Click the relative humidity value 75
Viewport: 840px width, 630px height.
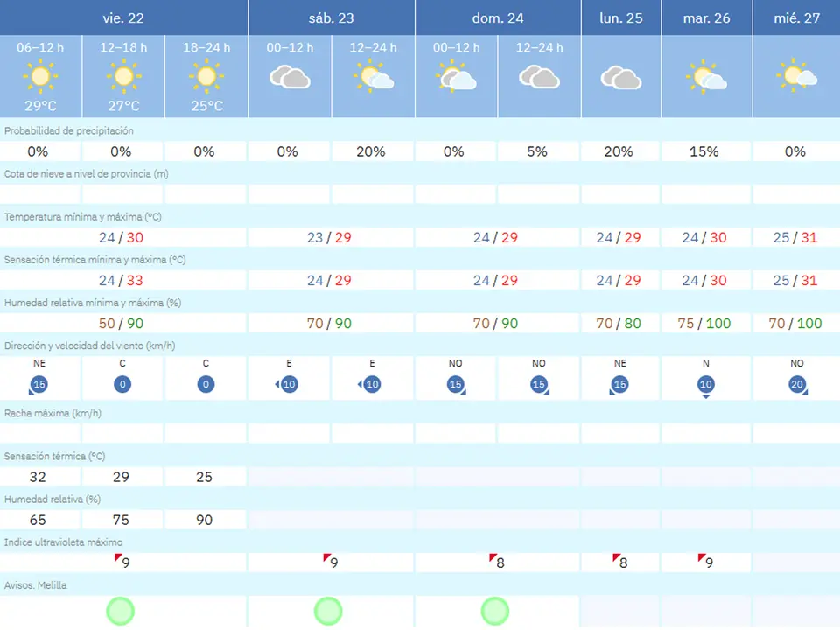121,520
